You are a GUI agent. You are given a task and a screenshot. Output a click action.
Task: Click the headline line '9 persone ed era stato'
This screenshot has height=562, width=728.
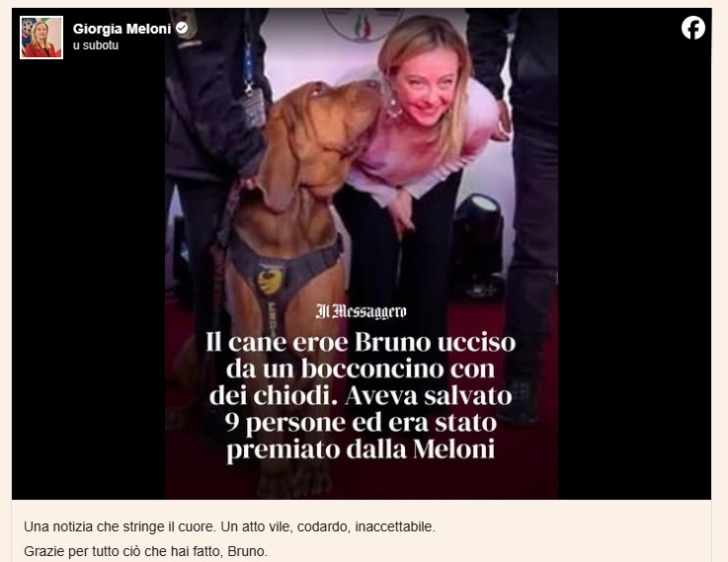(x=361, y=423)
